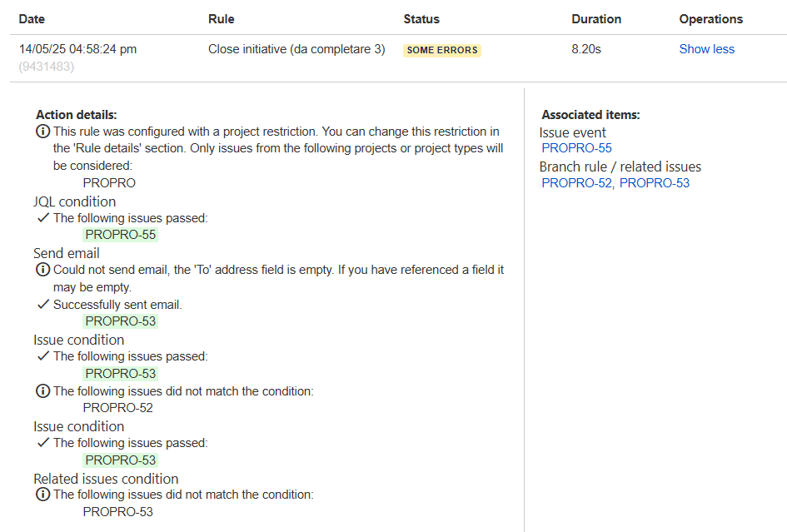This screenshot has height=532, width=787.
Task: Click the Date column header
Action: coord(32,18)
